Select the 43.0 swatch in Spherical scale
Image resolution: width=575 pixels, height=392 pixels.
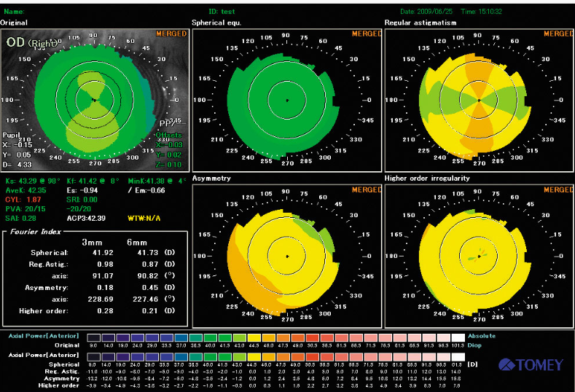[239, 357]
